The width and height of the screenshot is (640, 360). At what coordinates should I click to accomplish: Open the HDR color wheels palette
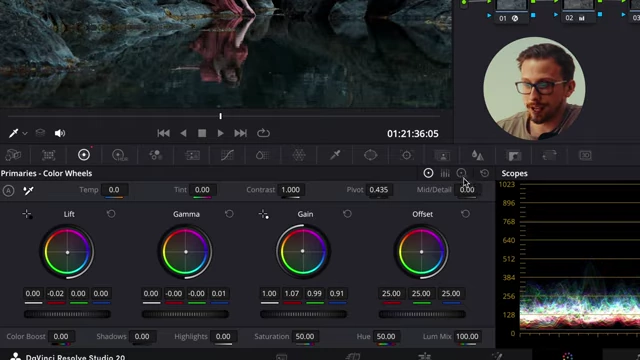point(120,155)
